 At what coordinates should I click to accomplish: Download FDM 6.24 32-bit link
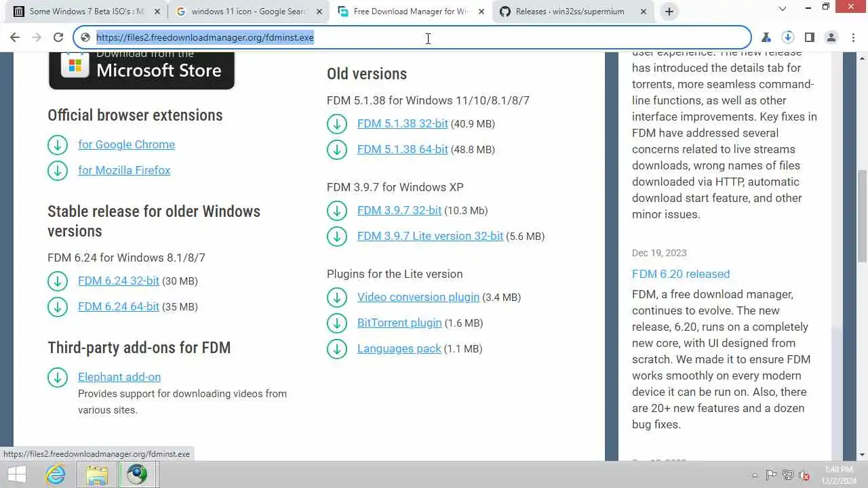coord(119,281)
